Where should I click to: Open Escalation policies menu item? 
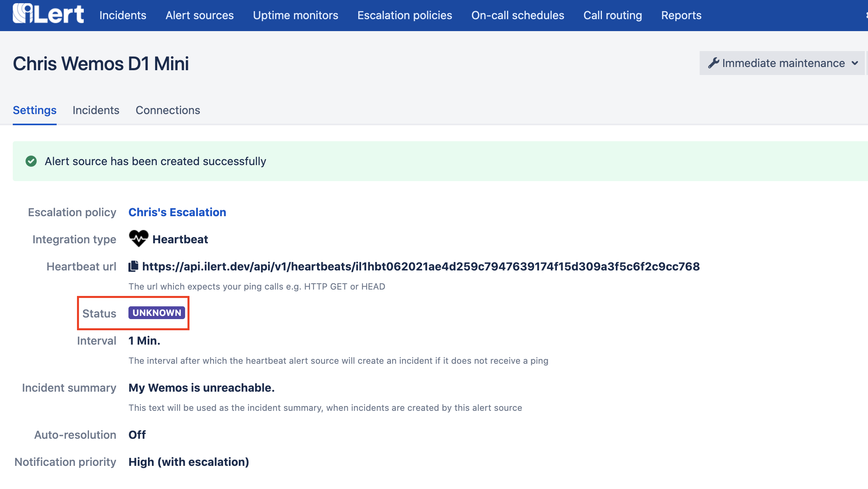tap(404, 15)
